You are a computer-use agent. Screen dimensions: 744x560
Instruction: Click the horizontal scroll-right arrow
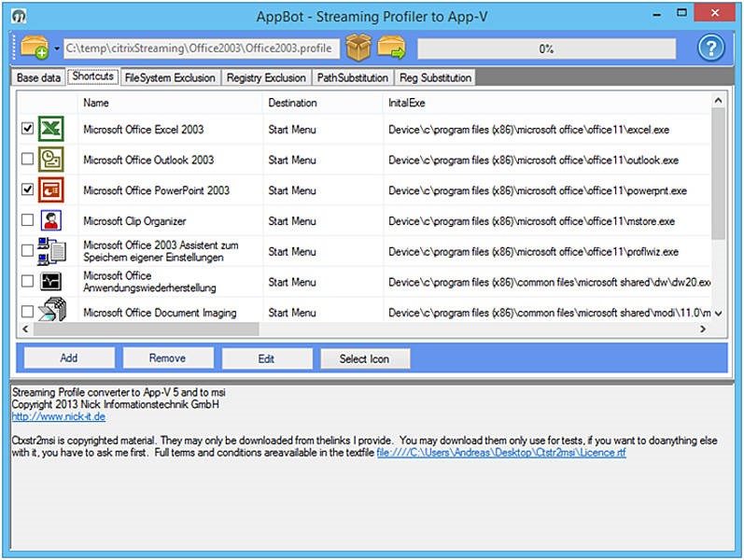click(x=703, y=329)
